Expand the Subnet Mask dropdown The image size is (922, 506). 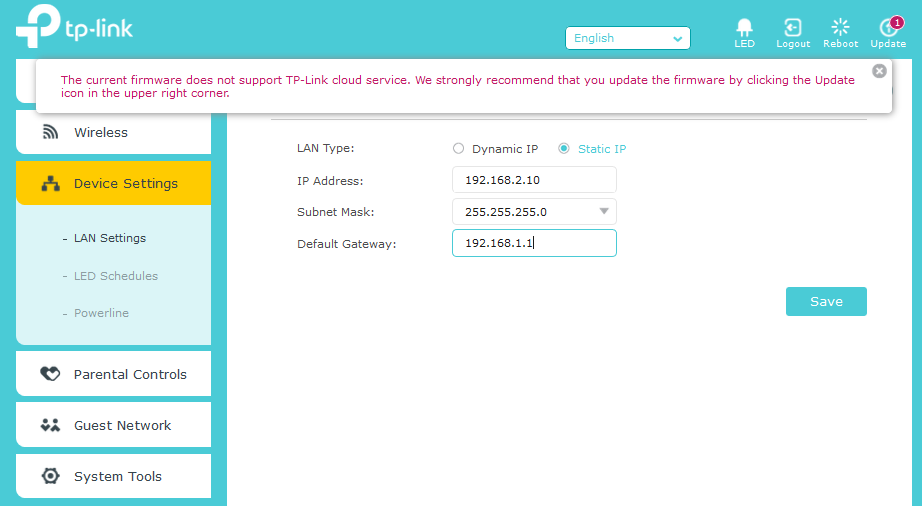[x=603, y=211]
